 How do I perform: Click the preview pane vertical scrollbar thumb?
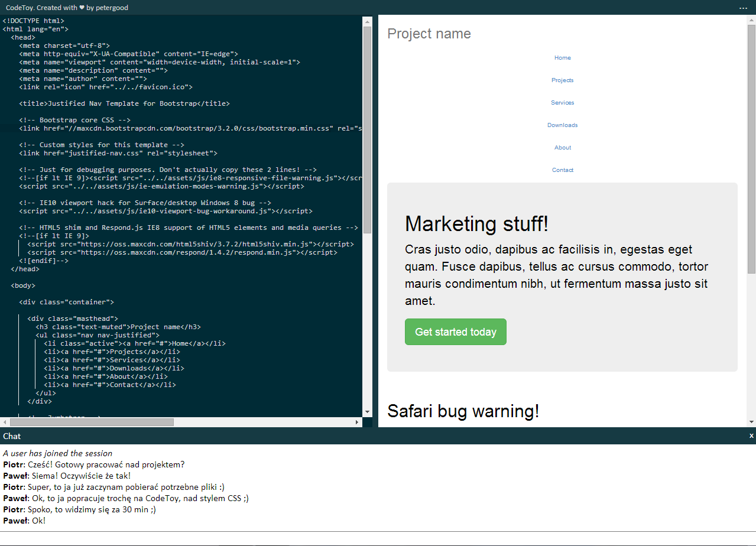[x=751, y=149]
